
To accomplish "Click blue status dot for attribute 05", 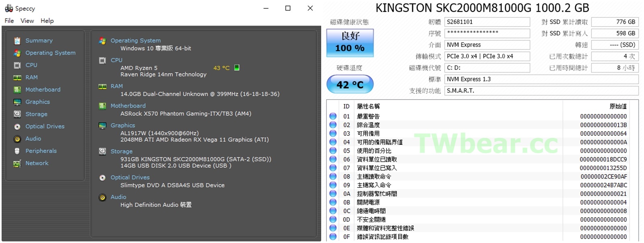I will click(333, 150).
